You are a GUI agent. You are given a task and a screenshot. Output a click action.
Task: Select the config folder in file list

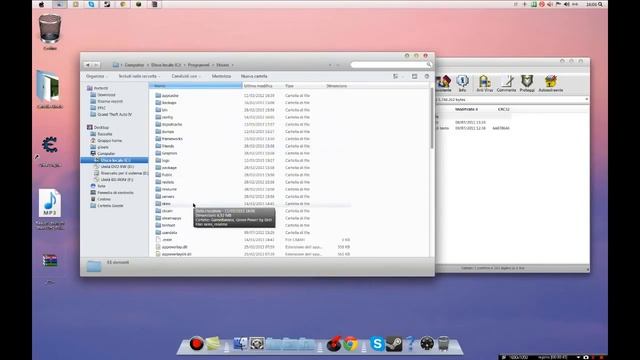pos(167,117)
